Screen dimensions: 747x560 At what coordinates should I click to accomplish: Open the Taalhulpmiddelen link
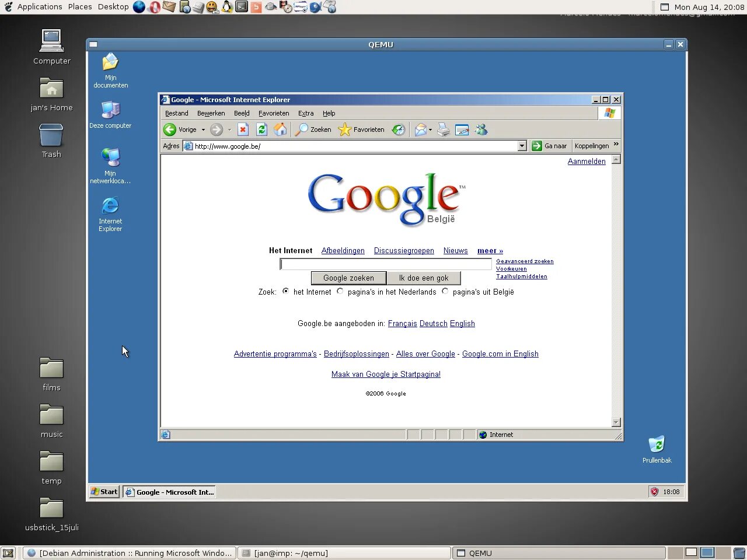(522, 276)
